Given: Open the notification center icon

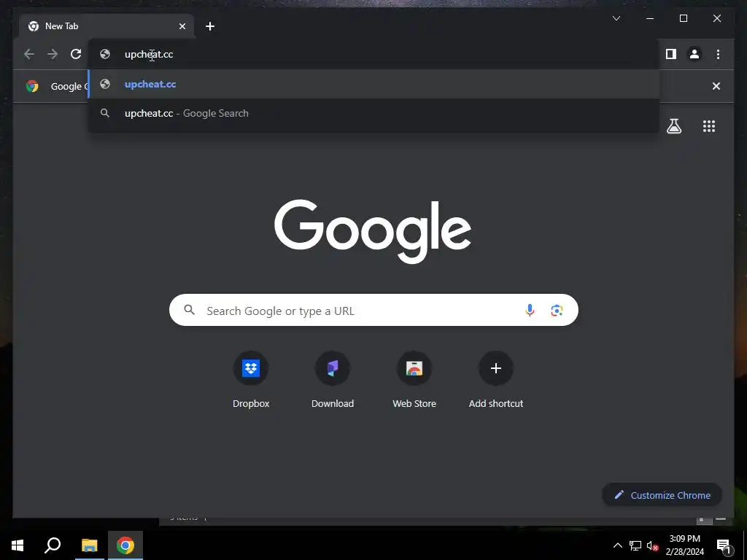Looking at the screenshot, I should 723,545.
